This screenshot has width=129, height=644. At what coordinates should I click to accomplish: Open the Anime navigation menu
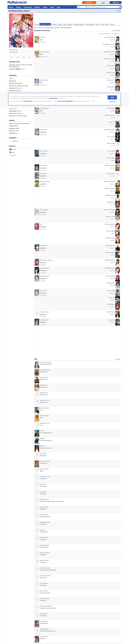(11, 7)
